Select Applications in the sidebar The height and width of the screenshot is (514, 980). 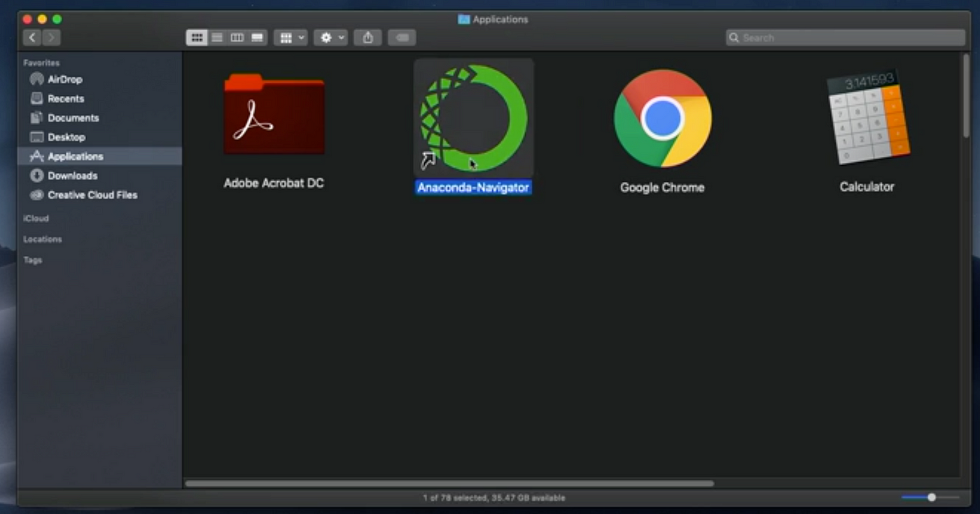(99, 156)
